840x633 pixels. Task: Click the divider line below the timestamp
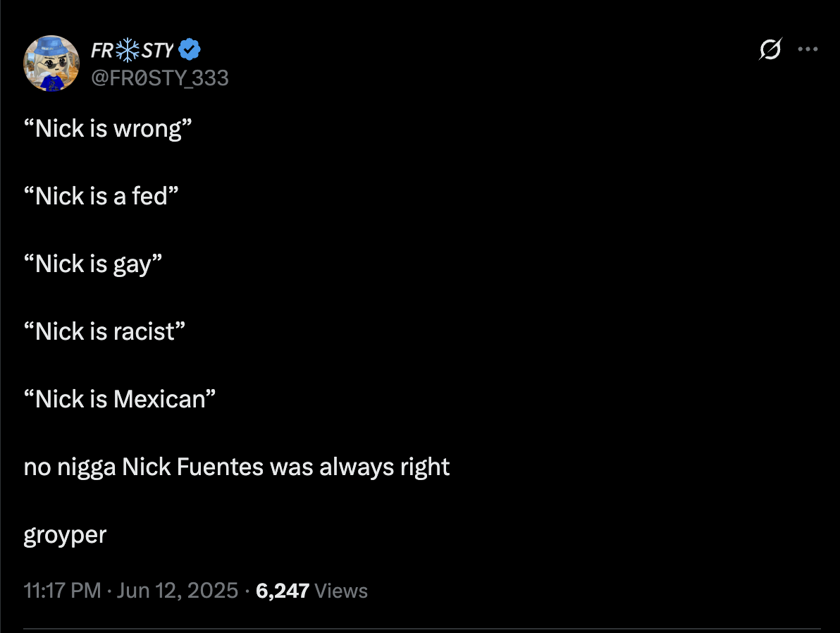[x=421, y=628]
